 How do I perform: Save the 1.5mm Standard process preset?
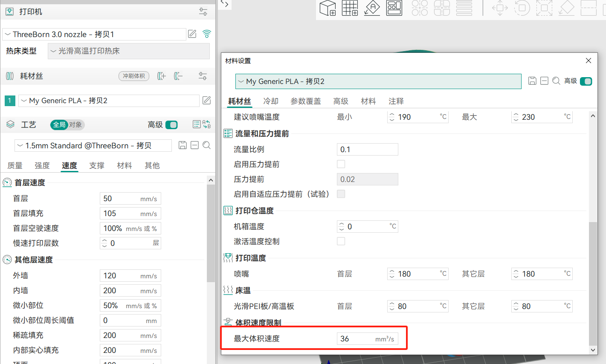pyautogui.click(x=183, y=145)
